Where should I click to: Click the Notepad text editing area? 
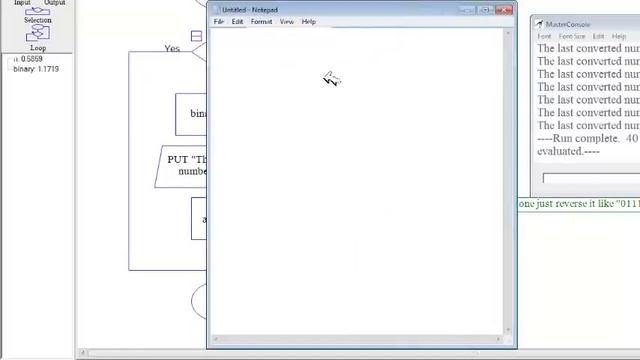tap(356, 181)
